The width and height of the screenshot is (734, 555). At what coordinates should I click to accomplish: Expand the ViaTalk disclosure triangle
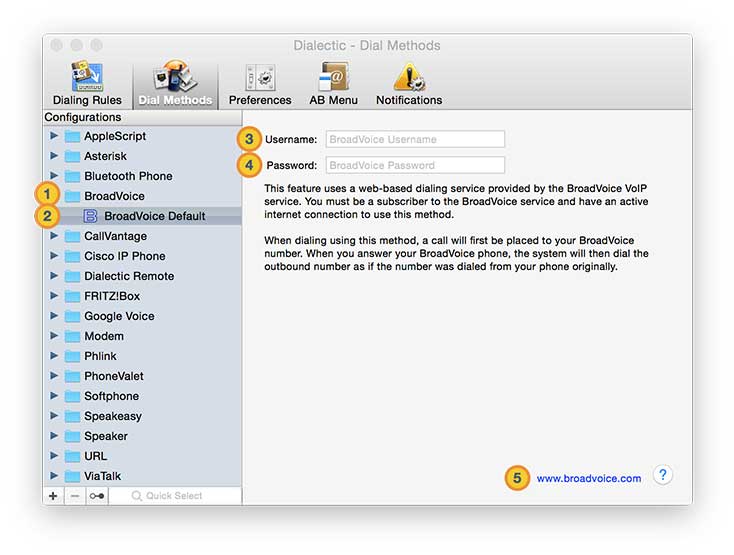[x=54, y=476]
